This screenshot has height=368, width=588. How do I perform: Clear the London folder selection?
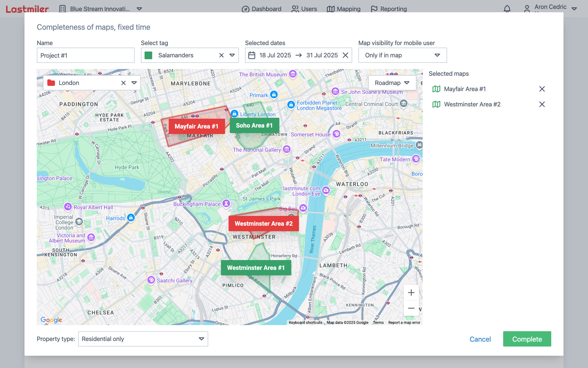(123, 83)
